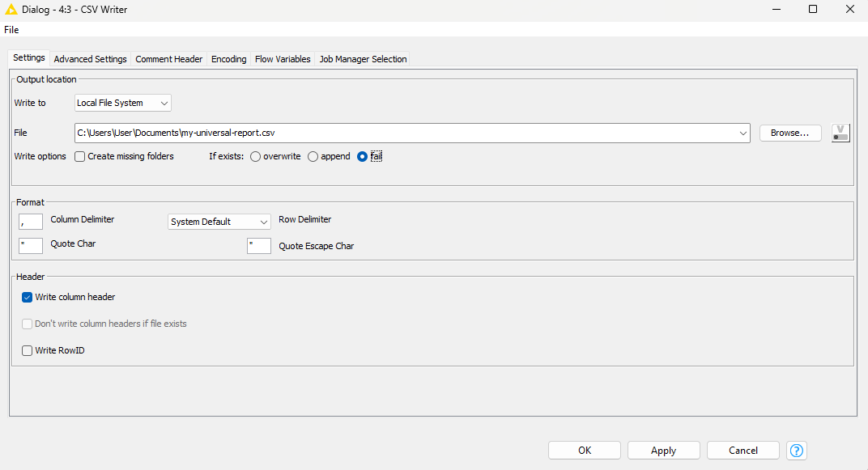Select the overwrite radio button
868x470 pixels.
[x=256, y=156]
